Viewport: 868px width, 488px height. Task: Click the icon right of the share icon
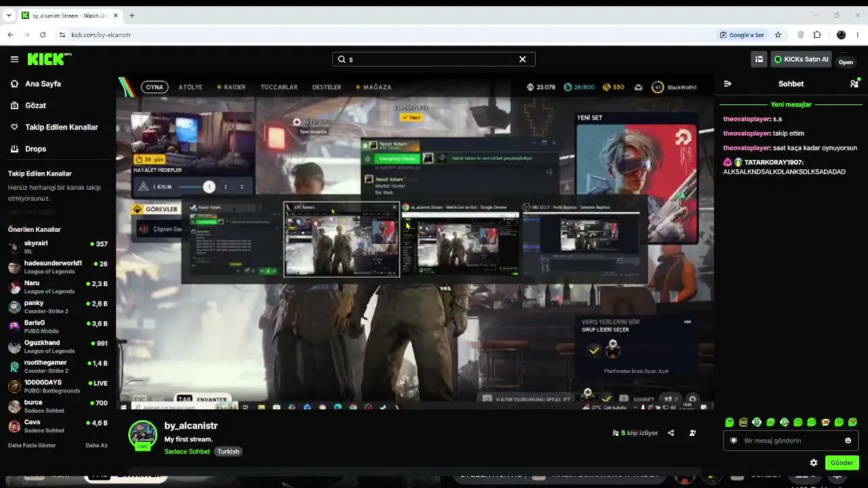692,433
